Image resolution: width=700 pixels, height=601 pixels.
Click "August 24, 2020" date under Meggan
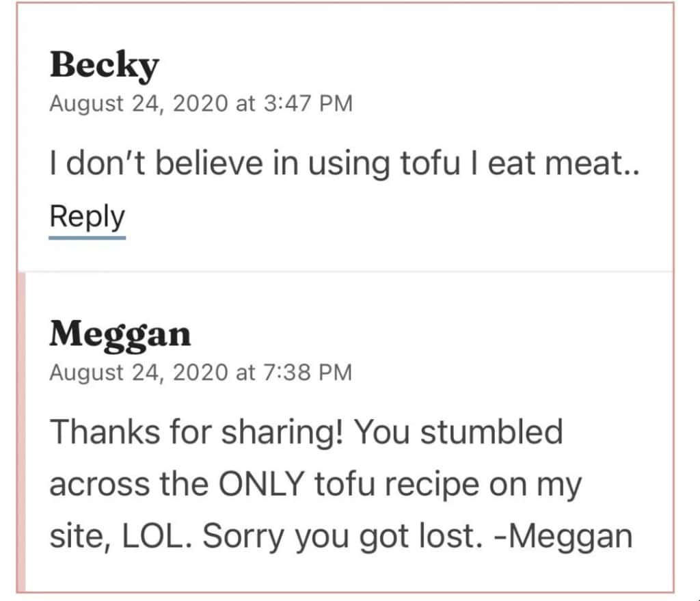[x=139, y=373]
